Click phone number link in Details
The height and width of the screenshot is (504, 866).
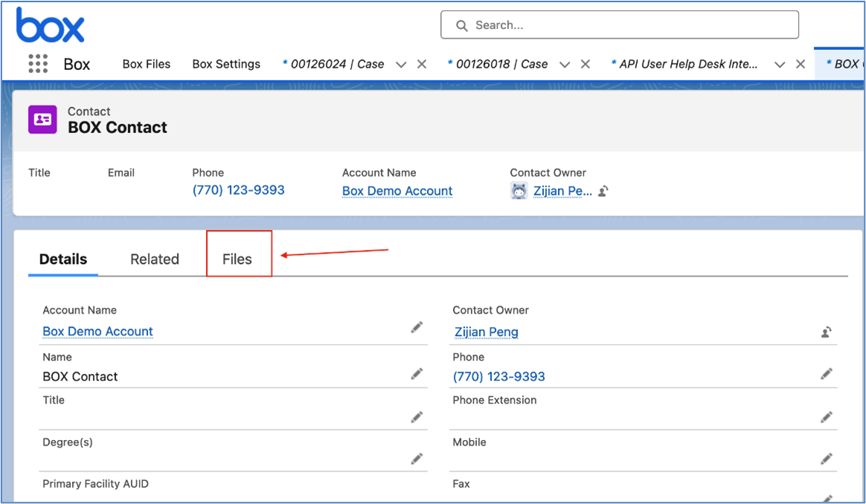point(498,376)
